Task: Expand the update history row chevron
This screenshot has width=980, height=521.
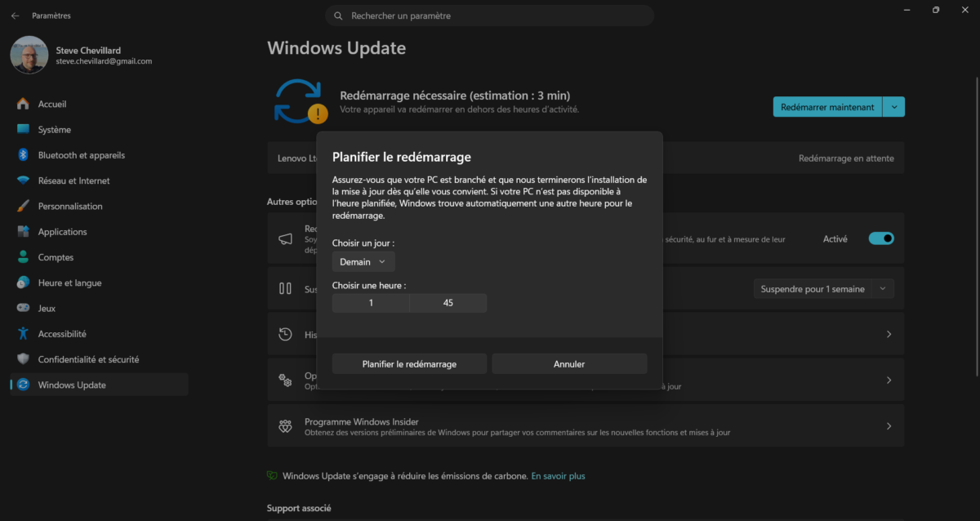Action: click(889, 334)
